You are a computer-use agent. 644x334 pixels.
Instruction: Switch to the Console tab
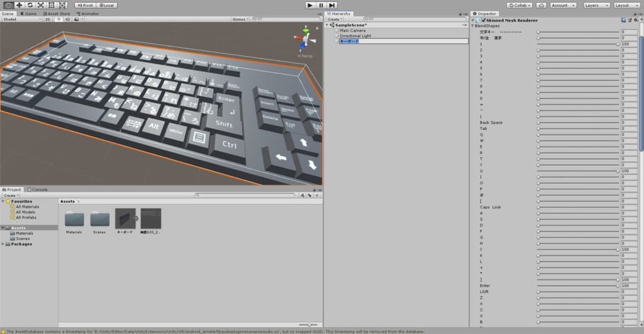pos(39,189)
